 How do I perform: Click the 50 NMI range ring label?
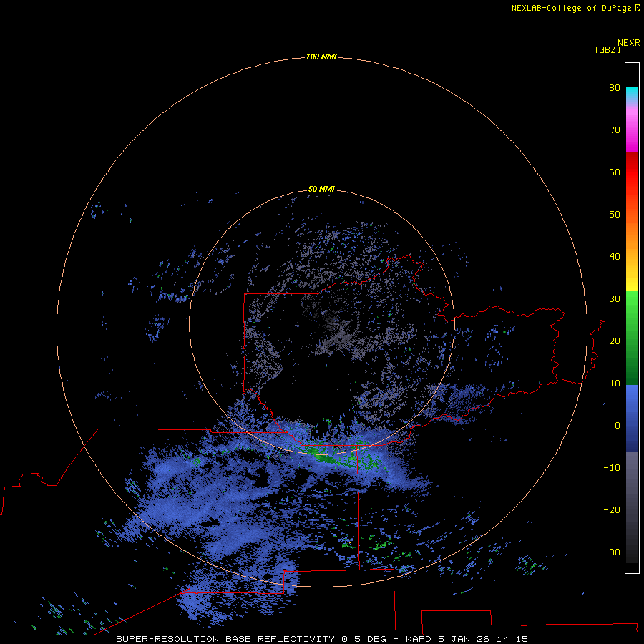click(321, 190)
